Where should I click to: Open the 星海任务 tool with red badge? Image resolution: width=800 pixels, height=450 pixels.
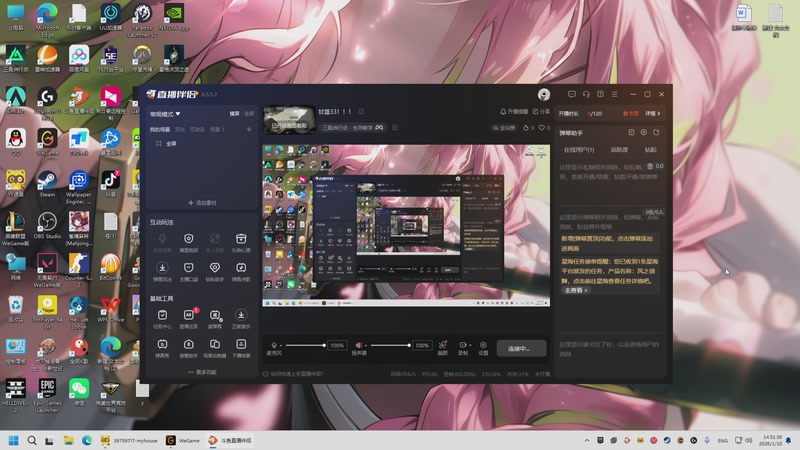coord(188,319)
